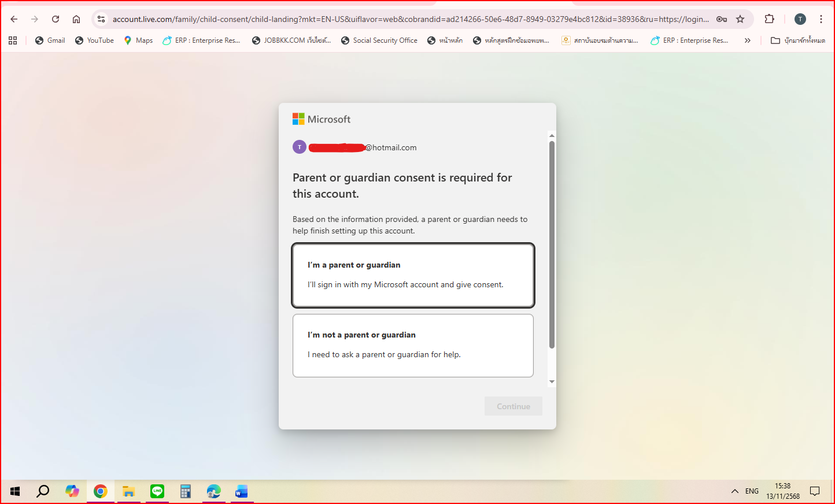Screen dimensions: 835x504
Task: Open Calculator from the taskbar
Action: point(185,491)
